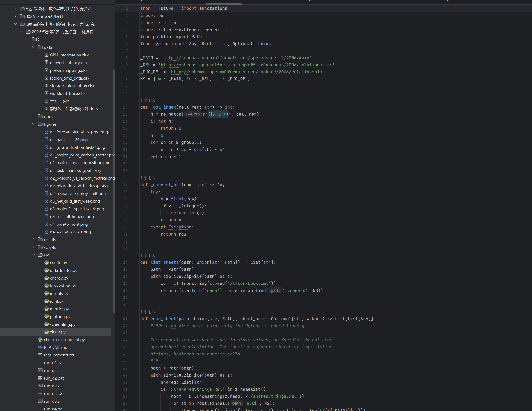532x411 pixels.
Task: Click the q4_pareto_front.png image icon
Action: pyautogui.click(x=47, y=224)
